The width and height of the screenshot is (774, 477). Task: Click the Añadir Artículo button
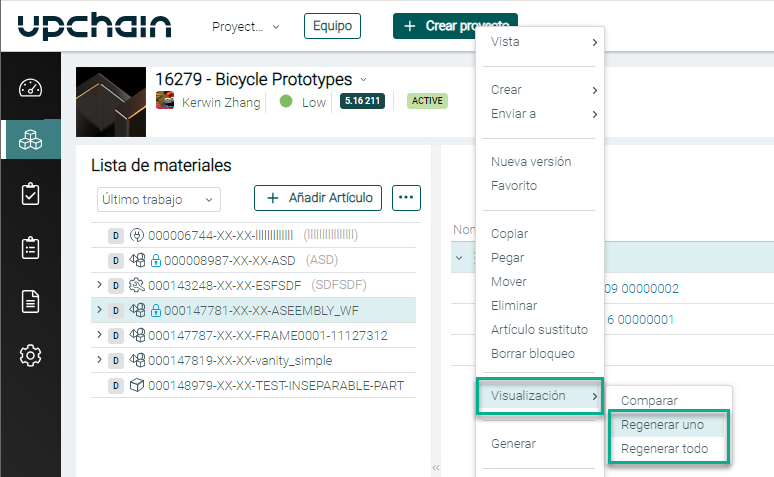click(x=318, y=198)
